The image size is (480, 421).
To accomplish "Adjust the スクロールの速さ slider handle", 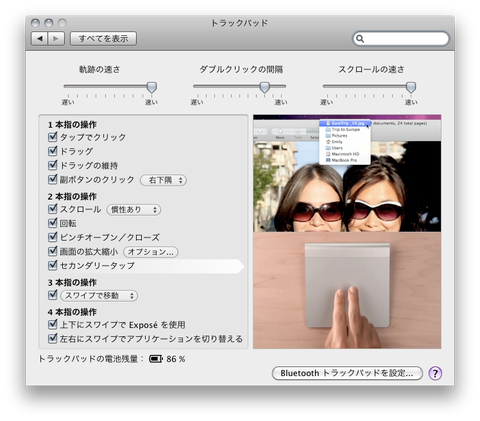I will coord(411,87).
